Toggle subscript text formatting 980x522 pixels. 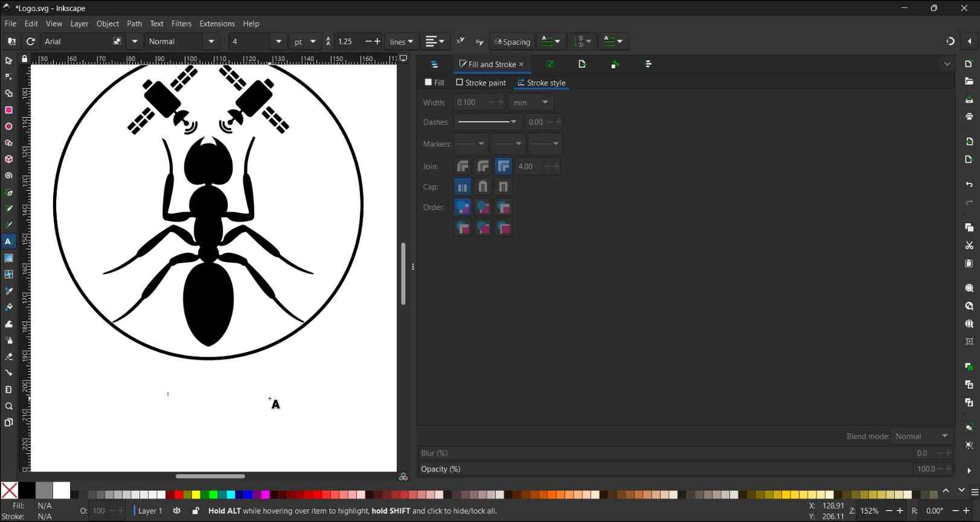coord(479,41)
